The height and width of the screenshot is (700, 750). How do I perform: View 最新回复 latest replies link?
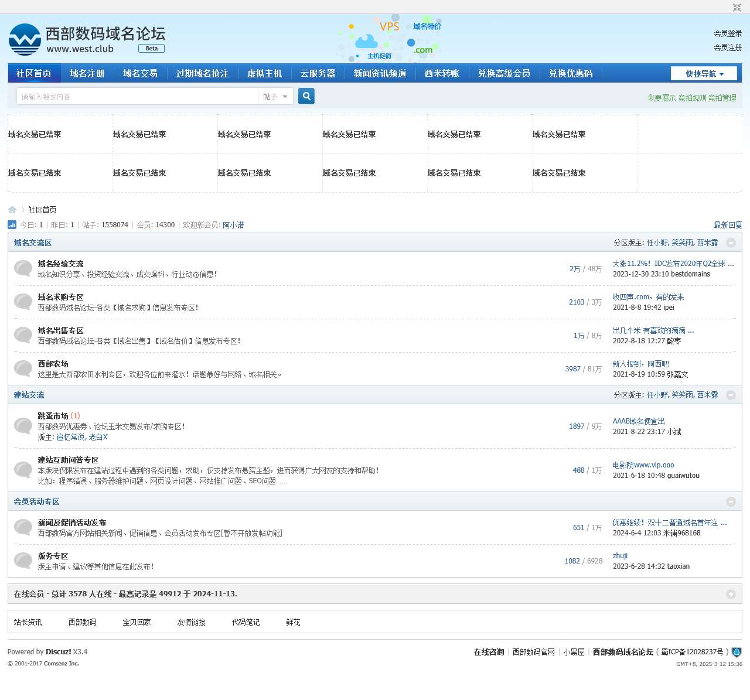point(728,225)
